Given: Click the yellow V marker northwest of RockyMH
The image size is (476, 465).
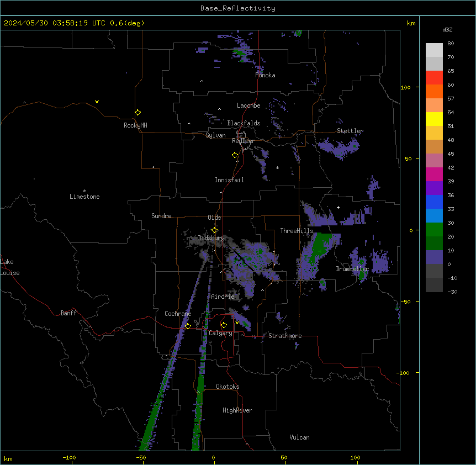Looking at the screenshot, I should (x=97, y=102).
